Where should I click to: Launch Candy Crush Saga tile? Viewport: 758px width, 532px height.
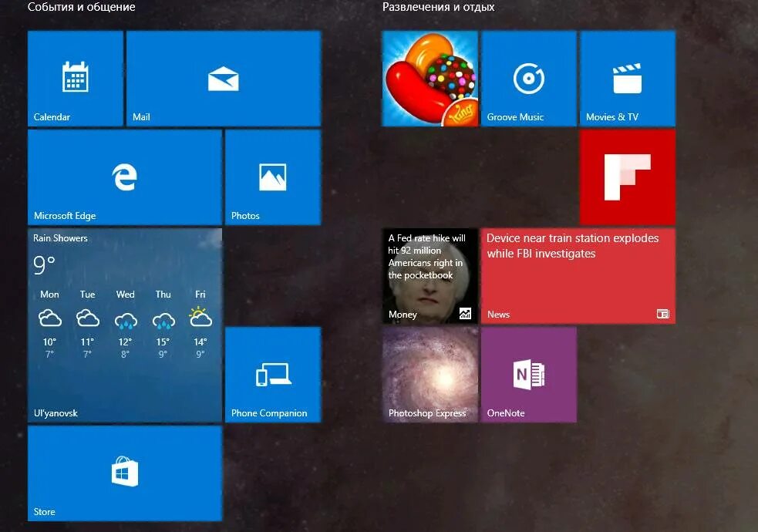[430, 79]
